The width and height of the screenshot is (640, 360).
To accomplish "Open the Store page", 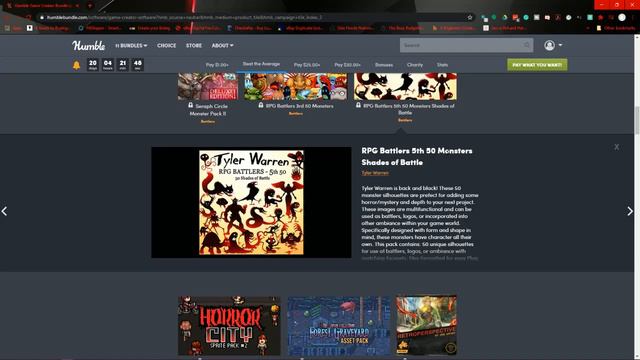I will (194, 45).
